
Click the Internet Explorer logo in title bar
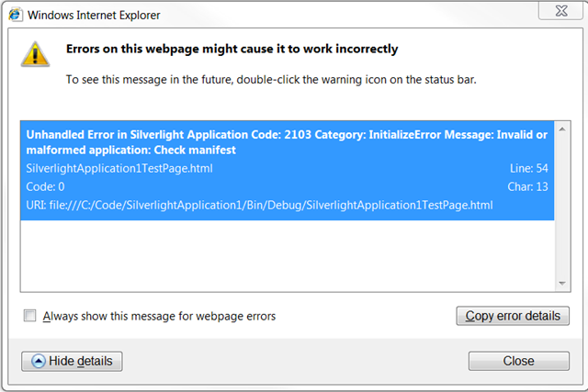click(15, 15)
